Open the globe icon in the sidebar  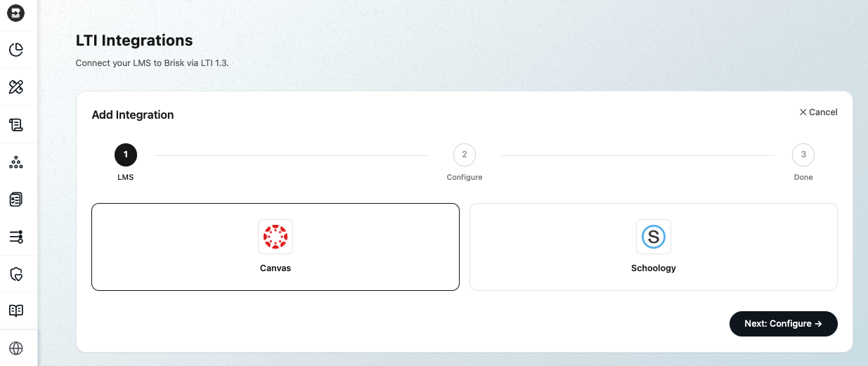coord(15,348)
